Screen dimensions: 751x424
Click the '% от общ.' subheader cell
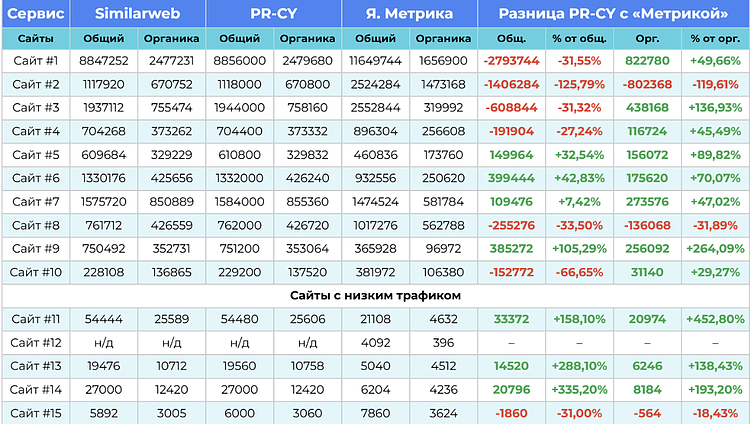pyautogui.click(x=580, y=38)
